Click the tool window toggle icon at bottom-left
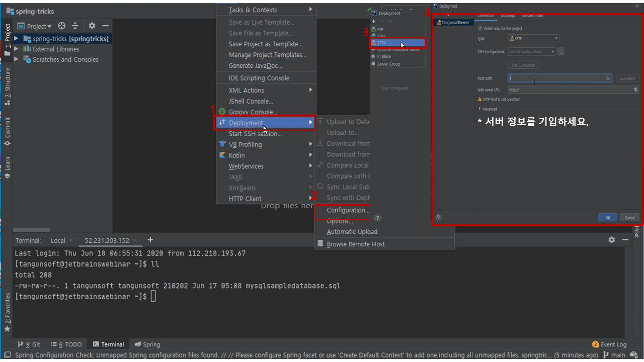 click(x=6, y=355)
